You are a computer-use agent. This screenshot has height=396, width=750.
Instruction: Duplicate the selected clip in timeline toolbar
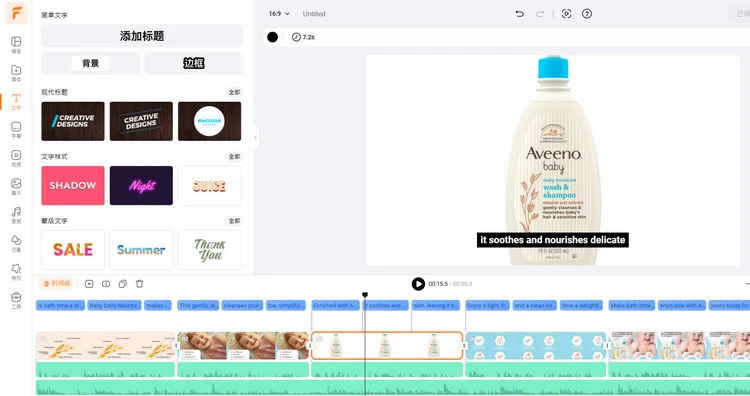point(122,284)
